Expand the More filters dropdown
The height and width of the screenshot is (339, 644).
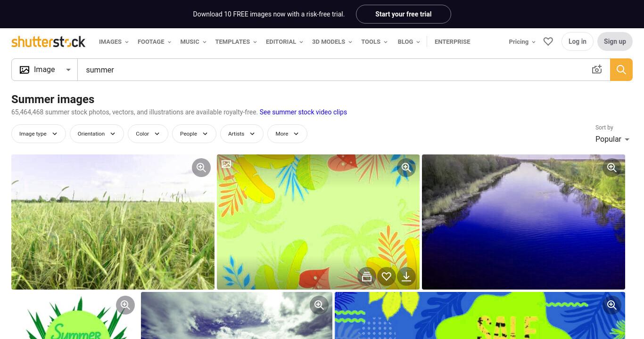(x=287, y=134)
